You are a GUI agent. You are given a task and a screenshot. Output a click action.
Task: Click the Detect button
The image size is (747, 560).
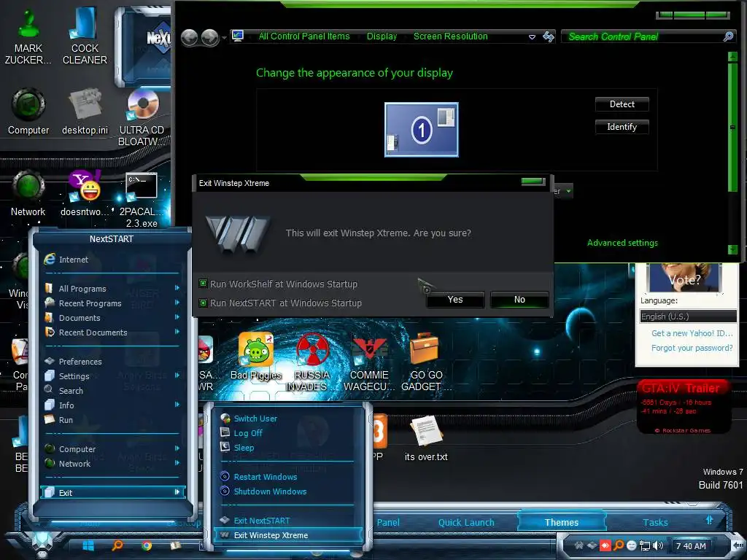tap(622, 104)
